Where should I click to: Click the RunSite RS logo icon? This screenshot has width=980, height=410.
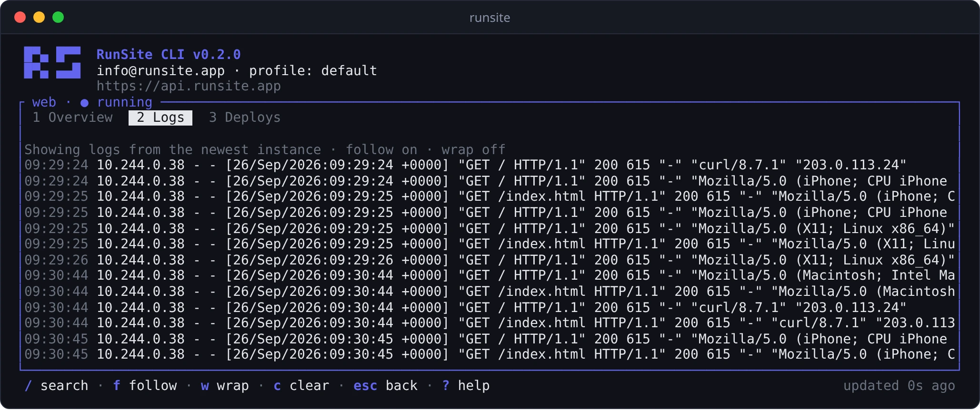[52, 62]
